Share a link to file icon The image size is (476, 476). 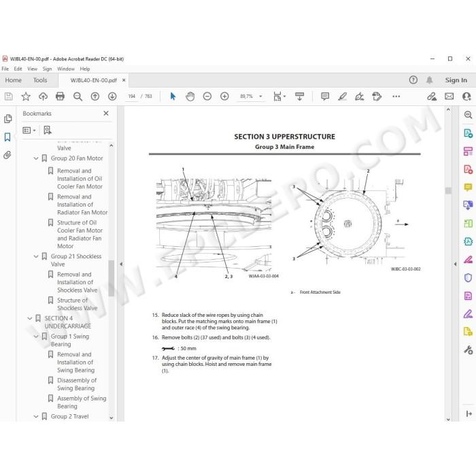pyautogui.click(x=432, y=97)
